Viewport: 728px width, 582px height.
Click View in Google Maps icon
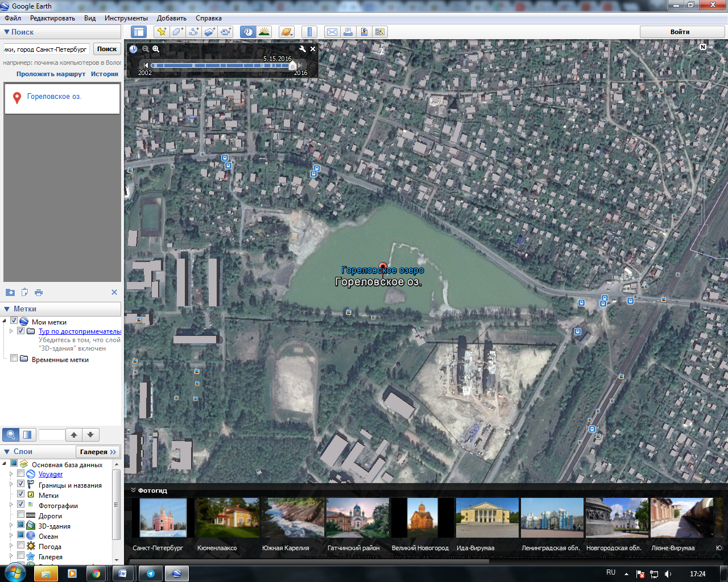pos(379,32)
